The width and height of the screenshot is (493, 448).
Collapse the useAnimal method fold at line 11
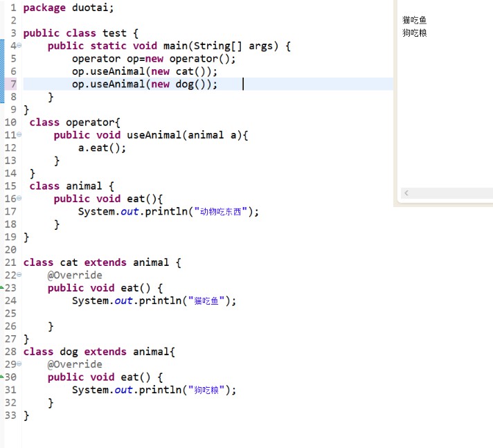point(19,134)
